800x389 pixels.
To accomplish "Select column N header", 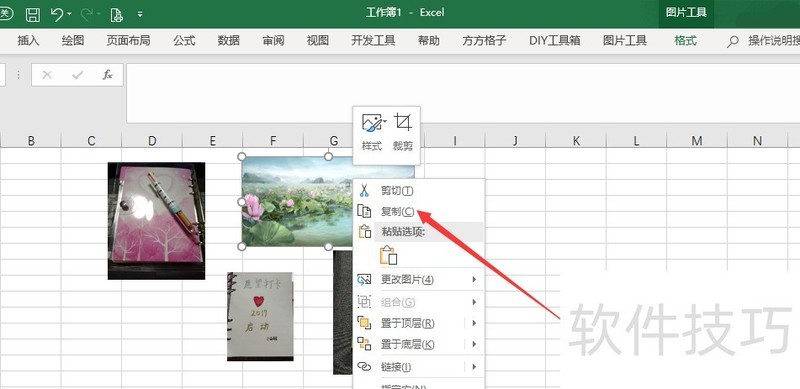I will [758, 140].
